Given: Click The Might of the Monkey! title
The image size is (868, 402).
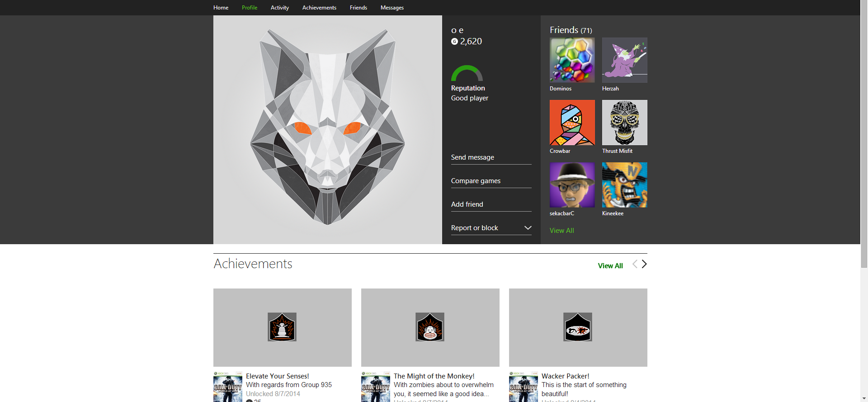Looking at the screenshot, I should pos(434,376).
